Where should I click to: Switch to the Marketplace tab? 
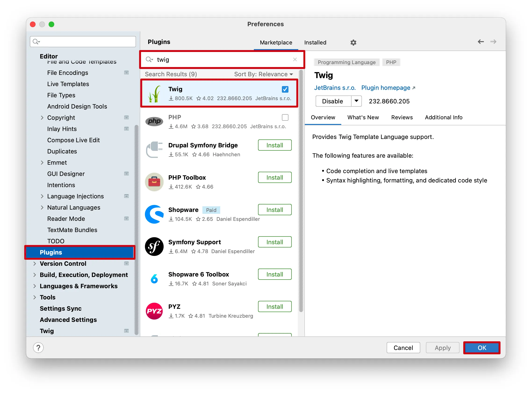click(276, 43)
